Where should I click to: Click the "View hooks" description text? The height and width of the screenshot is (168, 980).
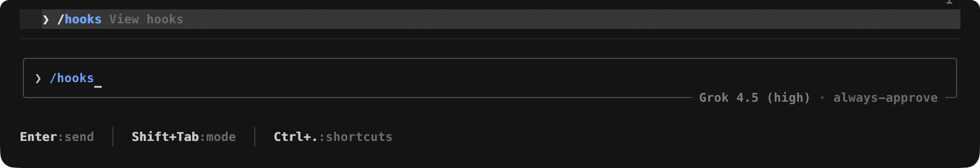[x=146, y=19]
